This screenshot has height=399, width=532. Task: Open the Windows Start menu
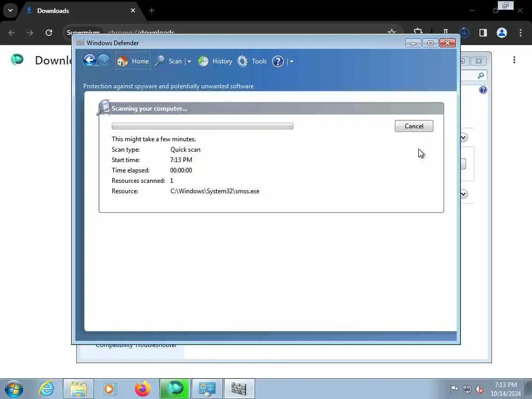pos(14,389)
